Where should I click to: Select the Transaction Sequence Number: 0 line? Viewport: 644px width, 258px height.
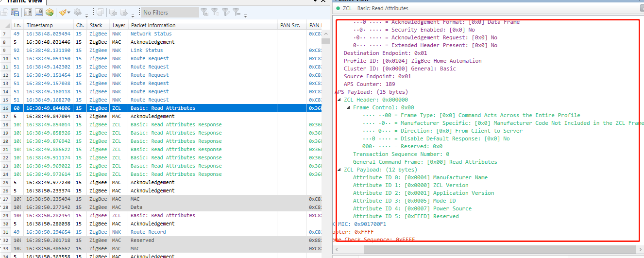click(x=401, y=154)
